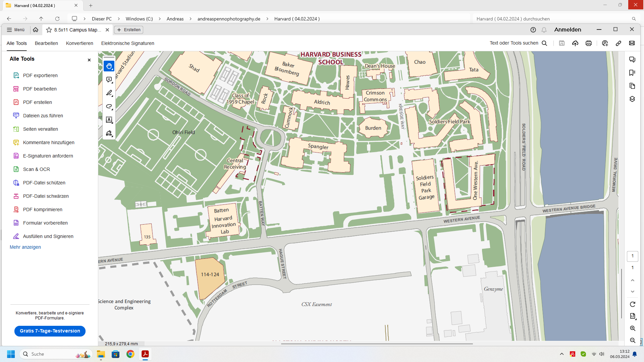Open the Layers panel

(632, 99)
